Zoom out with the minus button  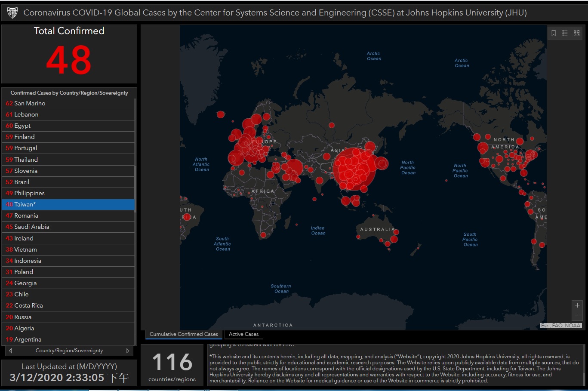[577, 315]
